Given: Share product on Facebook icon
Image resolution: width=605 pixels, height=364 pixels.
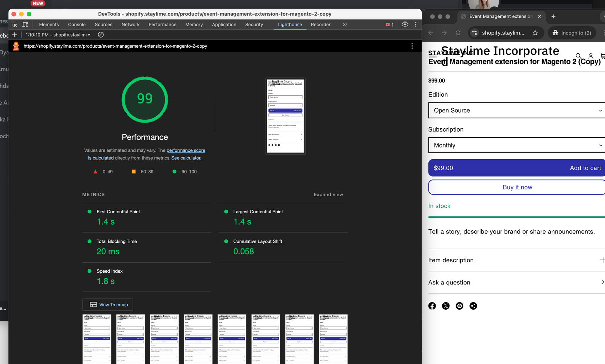Looking at the screenshot, I should tap(432, 306).
